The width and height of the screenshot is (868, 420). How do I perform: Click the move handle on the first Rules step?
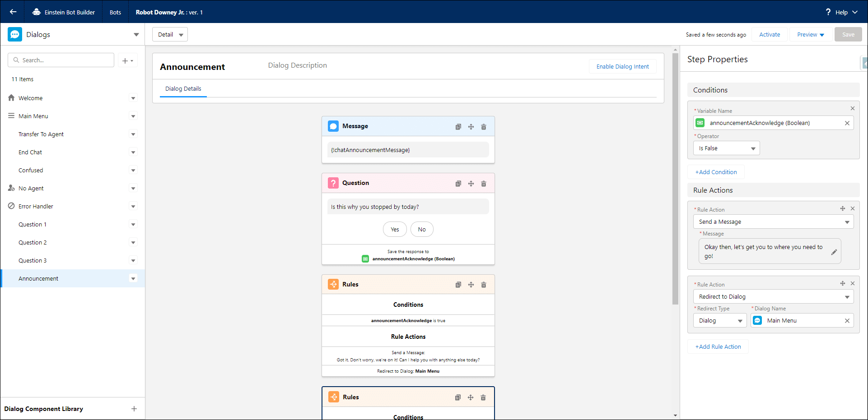471,285
